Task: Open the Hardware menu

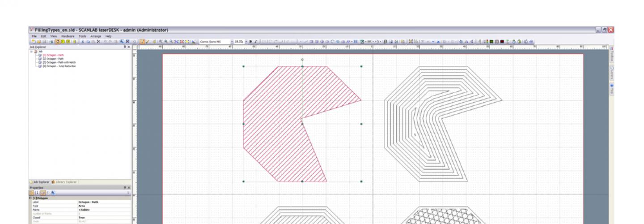Action: click(68, 36)
